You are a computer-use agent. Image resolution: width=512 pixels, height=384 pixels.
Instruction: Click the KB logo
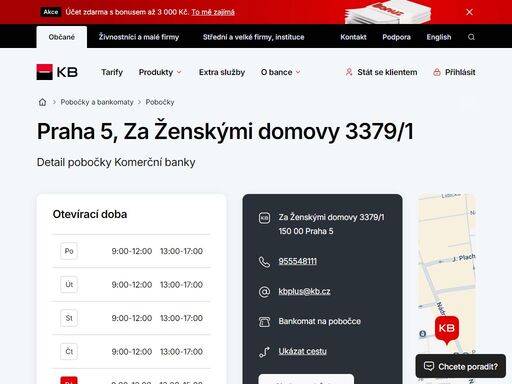pos(57,72)
